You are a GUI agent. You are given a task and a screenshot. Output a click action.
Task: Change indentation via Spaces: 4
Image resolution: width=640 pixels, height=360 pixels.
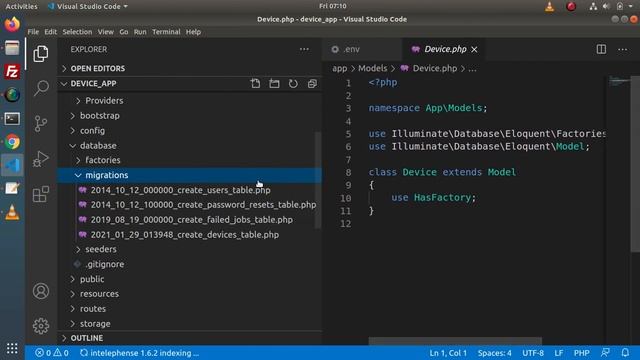click(494, 353)
